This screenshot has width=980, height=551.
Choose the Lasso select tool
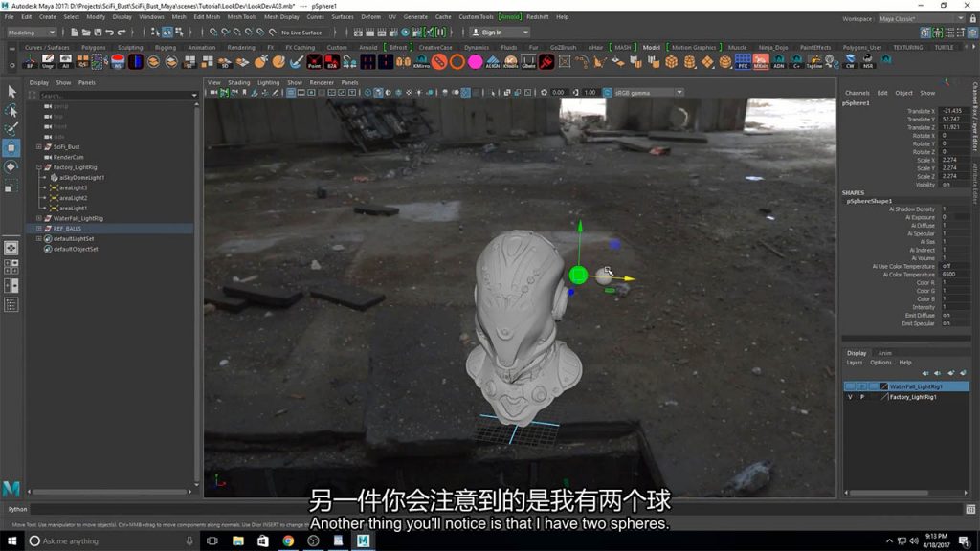pyautogui.click(x=11, y=111)
